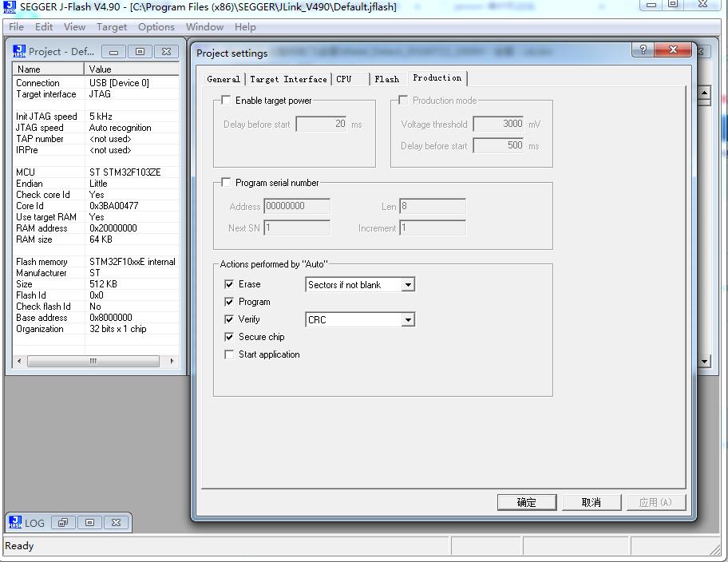Select the Production tab
The height and width of the screenshot is (562, 728).
click(x=437, y=78)
